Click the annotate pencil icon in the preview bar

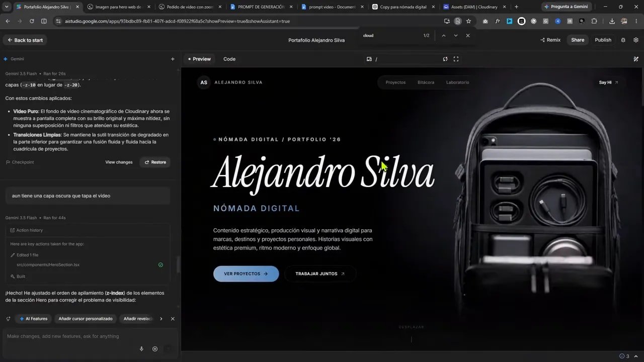coord(636,59)
